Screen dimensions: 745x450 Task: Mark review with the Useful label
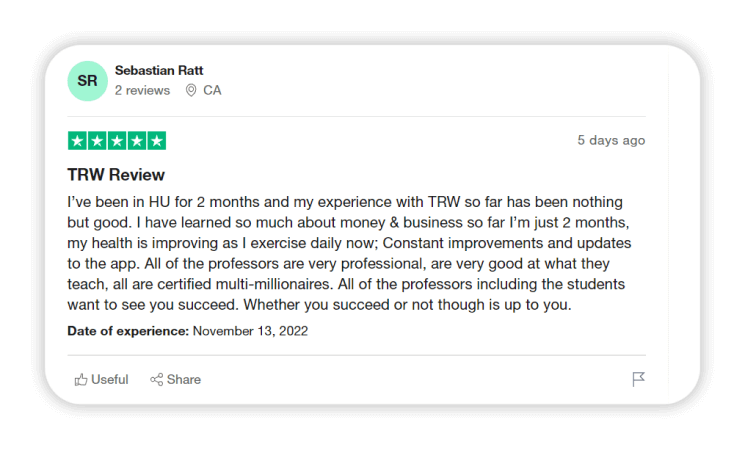(110, 380)
